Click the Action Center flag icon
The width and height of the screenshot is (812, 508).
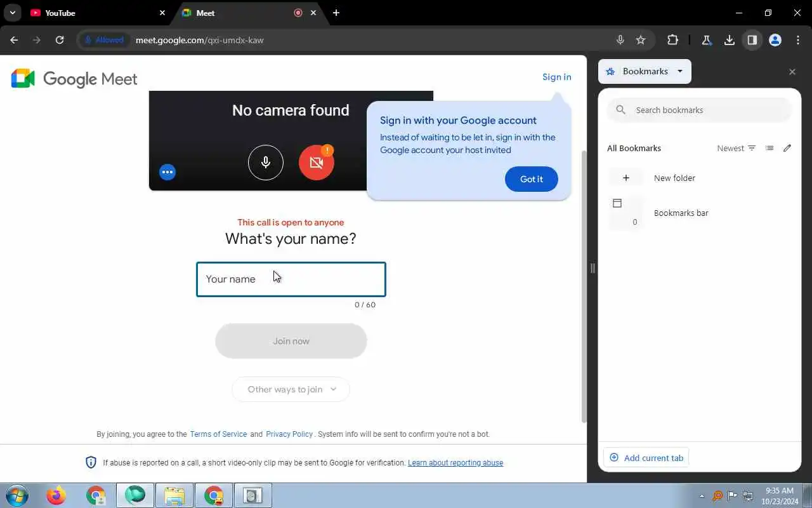733,496
